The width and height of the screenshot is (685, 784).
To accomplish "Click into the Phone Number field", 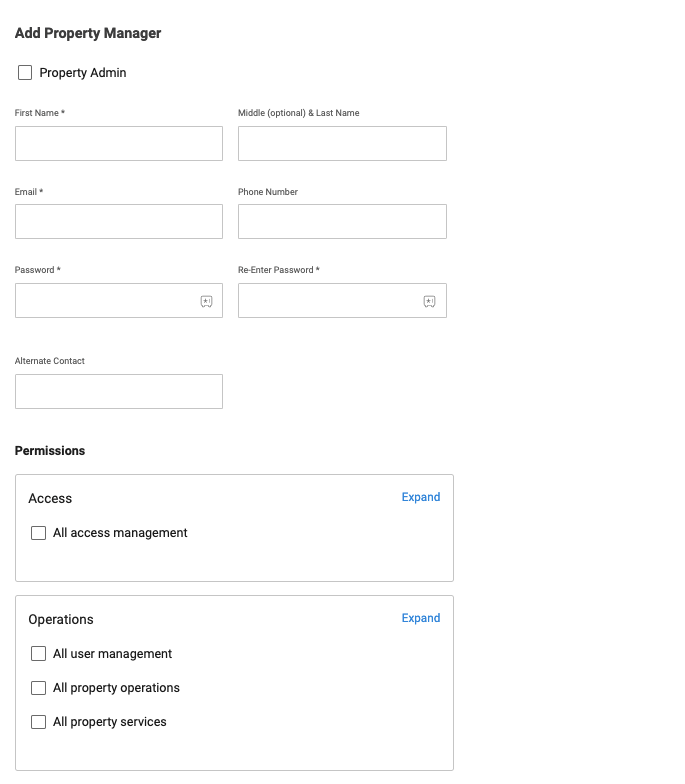I will pyautogui.click(x=341, y=222).
